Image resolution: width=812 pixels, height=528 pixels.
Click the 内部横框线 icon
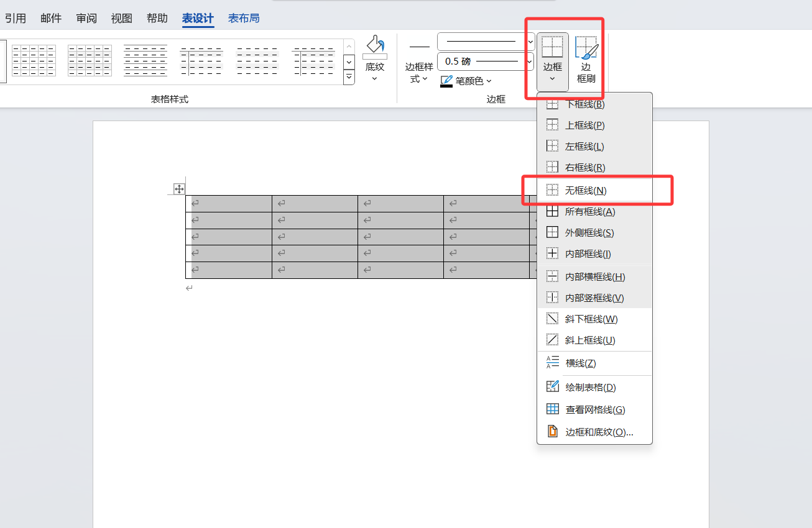552,277
